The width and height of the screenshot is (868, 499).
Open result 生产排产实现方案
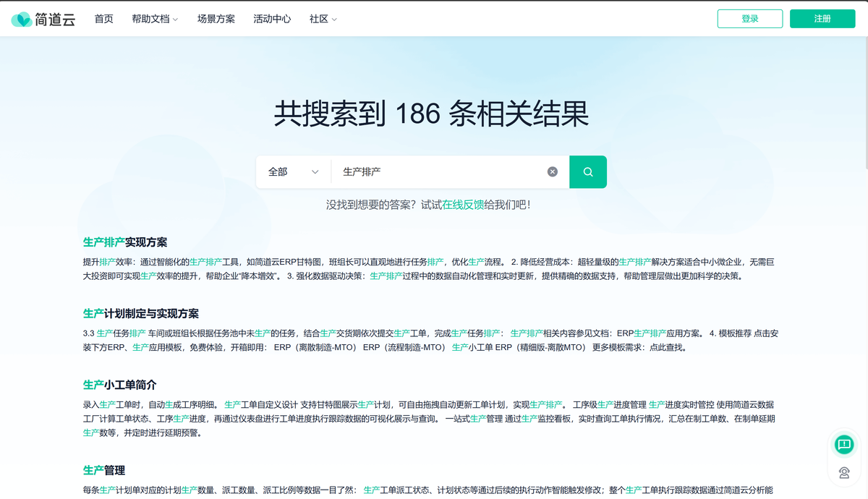click(x=125, y=242)
